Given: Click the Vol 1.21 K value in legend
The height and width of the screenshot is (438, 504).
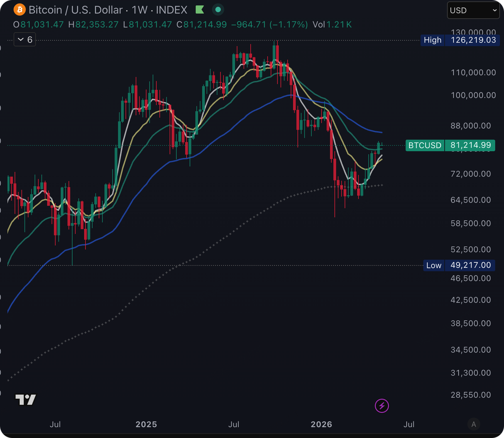Looking at the screenshot, I should tap(332, 24).
